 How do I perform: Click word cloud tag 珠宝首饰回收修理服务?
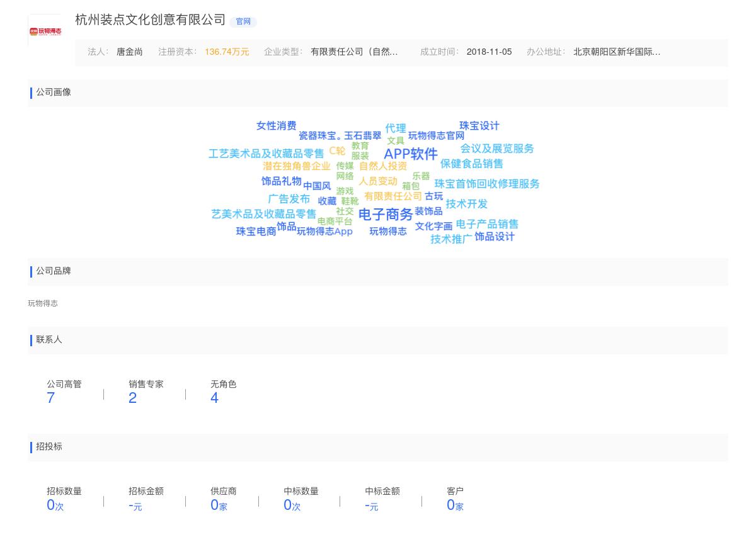click(x=487, y=184)
